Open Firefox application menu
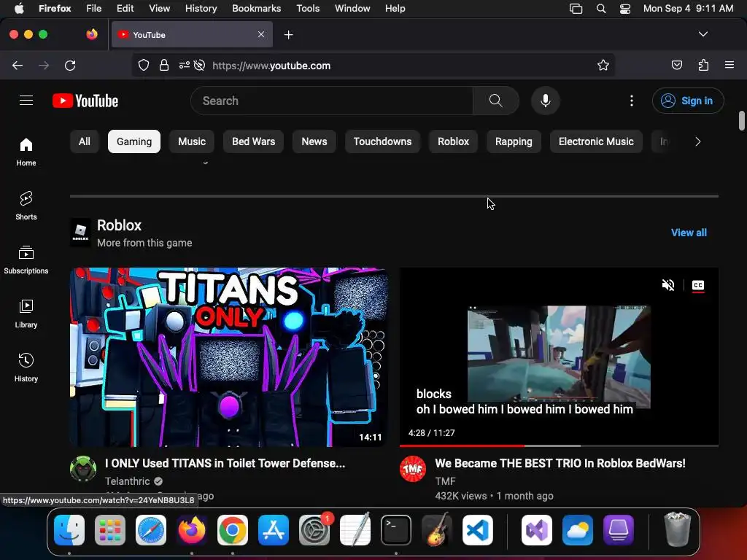 pyautogui.click(x=729, y=65)
